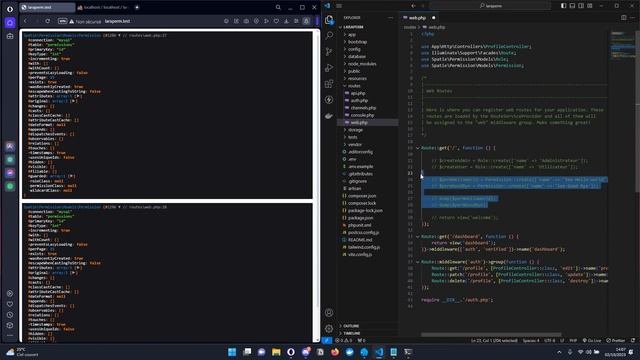Screen dimensions: 640x360
Task: Select the laraperm.test browser tab
Action: 47,7
